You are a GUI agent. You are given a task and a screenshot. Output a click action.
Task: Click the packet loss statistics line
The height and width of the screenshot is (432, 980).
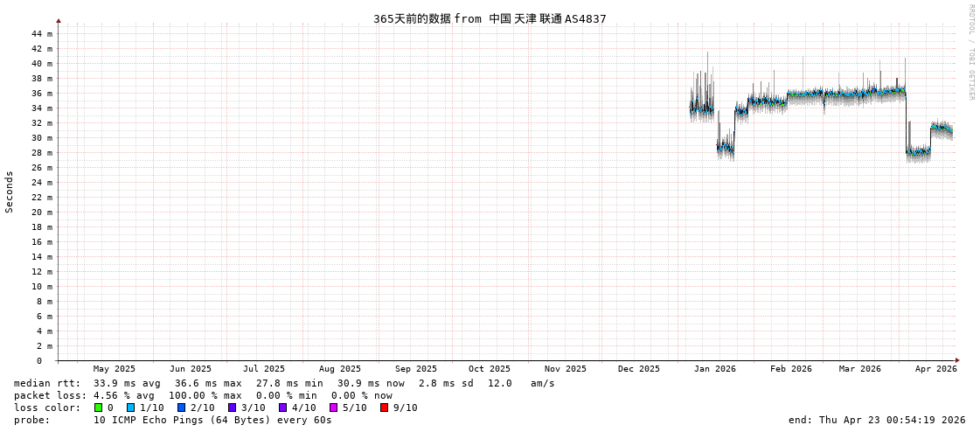pos(203,395)
